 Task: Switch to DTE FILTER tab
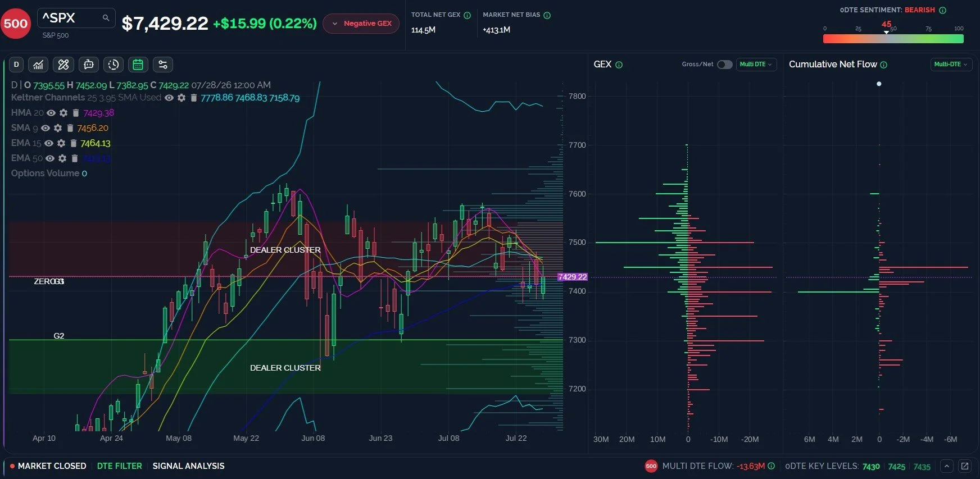coord(120,466)
